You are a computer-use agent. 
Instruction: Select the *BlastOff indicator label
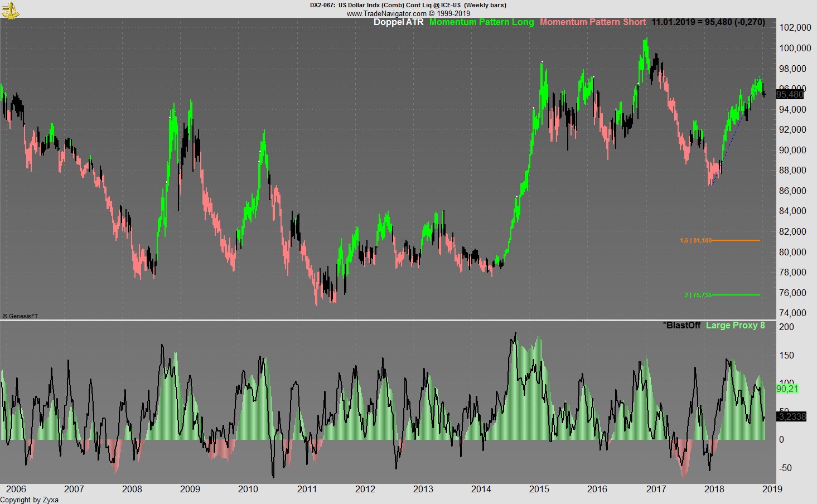(x=681, y=325)
